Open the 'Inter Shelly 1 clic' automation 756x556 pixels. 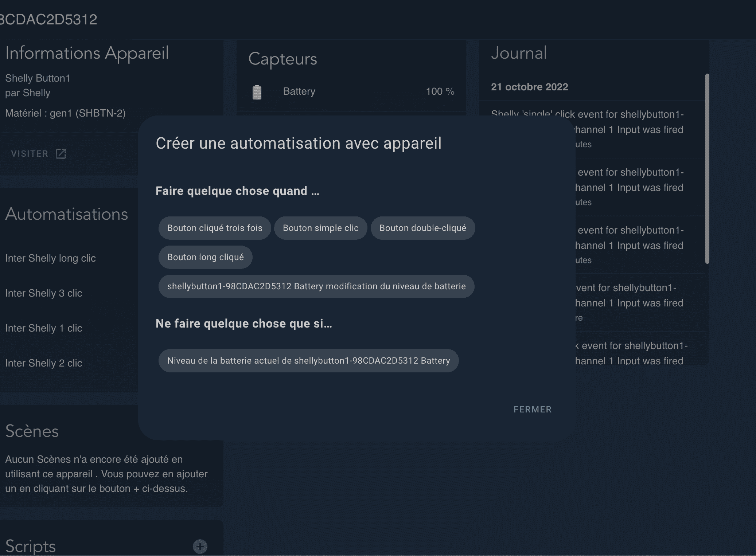[44, 328]
